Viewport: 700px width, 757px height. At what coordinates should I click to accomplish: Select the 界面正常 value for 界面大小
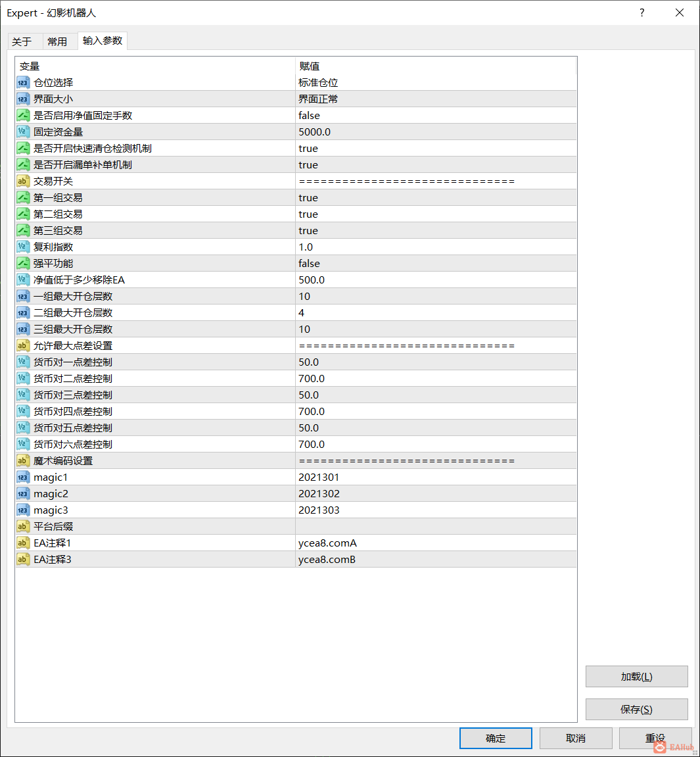318,99
